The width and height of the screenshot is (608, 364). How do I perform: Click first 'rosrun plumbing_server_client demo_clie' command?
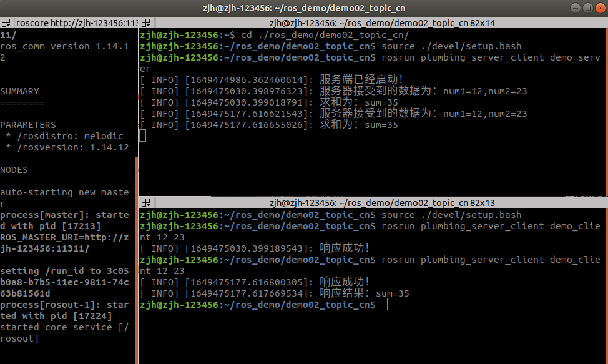pyautogui.click(x=491, y=226)
